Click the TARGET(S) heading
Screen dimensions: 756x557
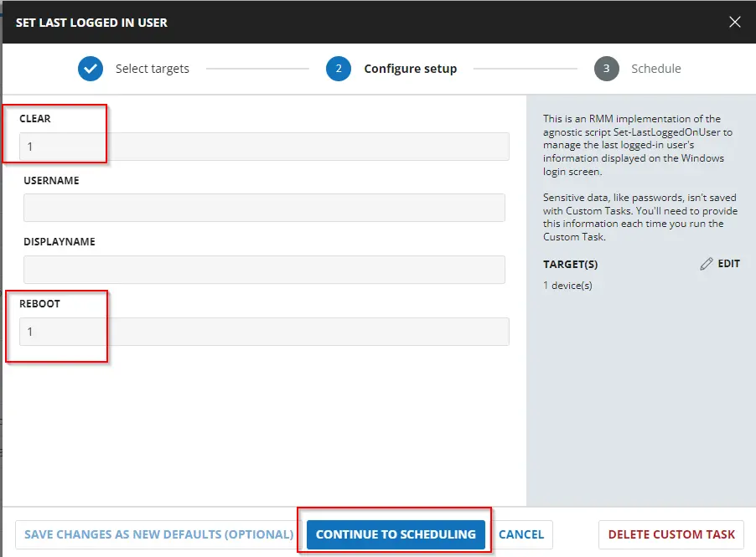(571, 265)
